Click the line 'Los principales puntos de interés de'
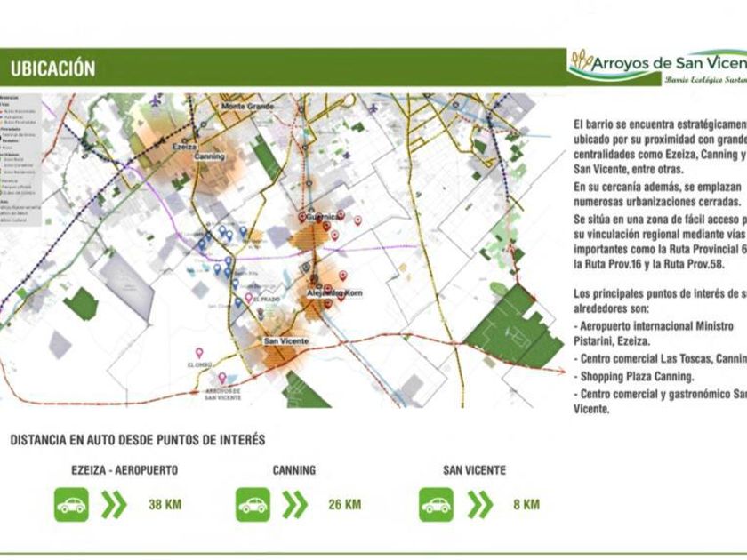The image size is (747, 560). (x=660, y=293)
